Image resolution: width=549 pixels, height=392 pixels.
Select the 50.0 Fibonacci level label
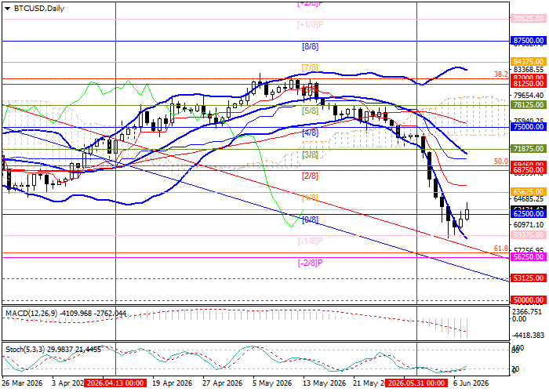(x=500, y=162)
